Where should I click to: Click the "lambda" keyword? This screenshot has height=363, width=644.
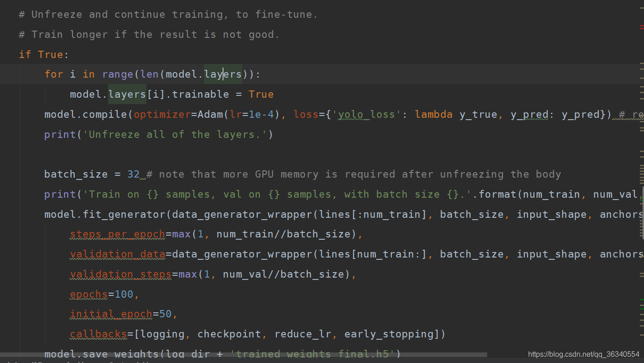click(434, 114)
